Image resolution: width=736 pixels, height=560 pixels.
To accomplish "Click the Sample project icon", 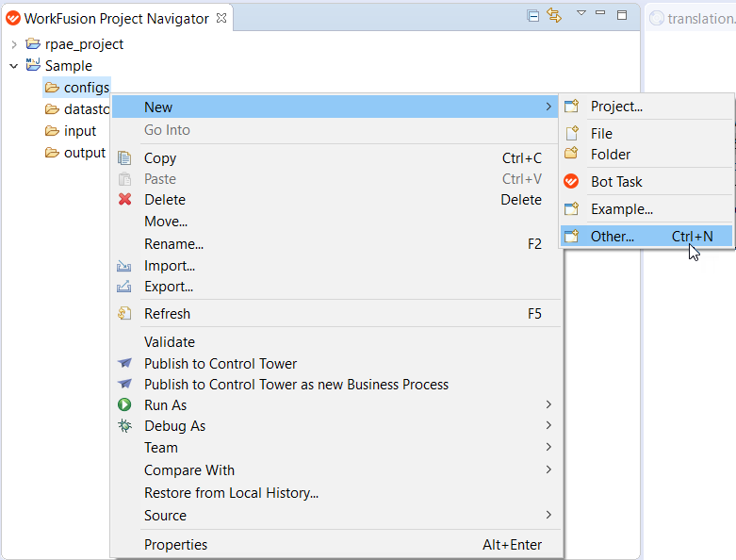I will tap(33, 64).
